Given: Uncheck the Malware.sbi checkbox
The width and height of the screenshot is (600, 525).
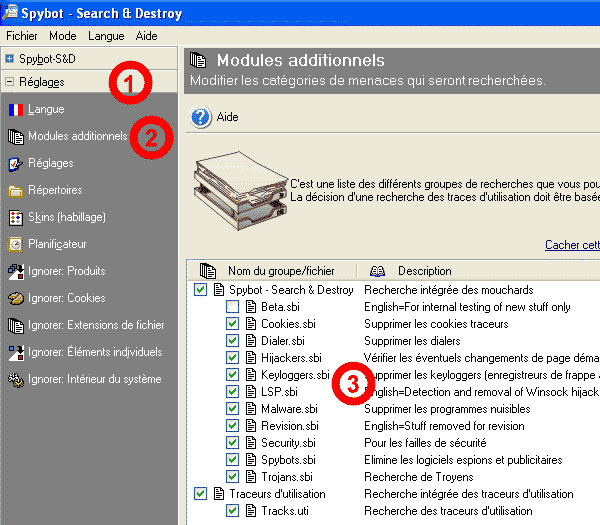Looking at the screenshot, I should click(x=232, y=409).
